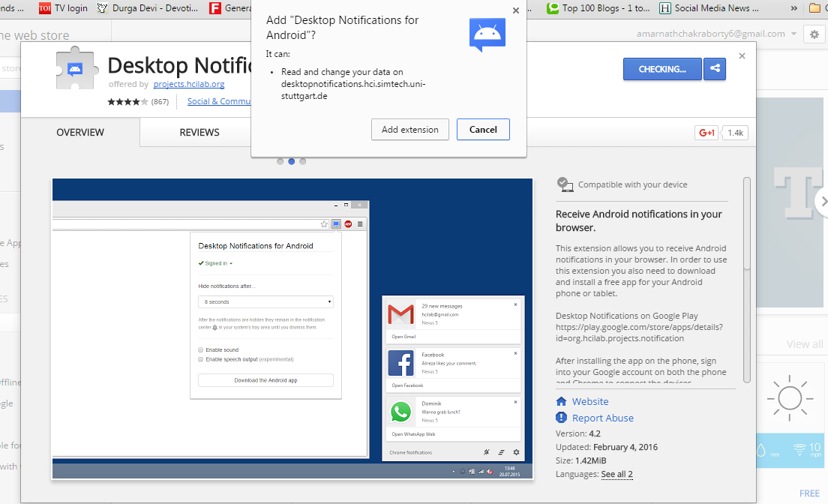828x504 pixels.
Task: Open the projects.hcilab.org link
Action: [x=189, y=84]
